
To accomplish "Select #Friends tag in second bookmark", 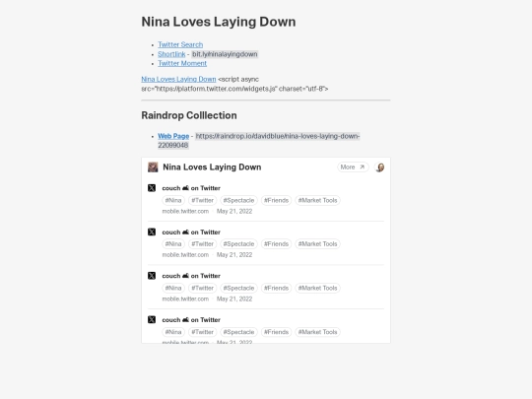I will [276, 244].
